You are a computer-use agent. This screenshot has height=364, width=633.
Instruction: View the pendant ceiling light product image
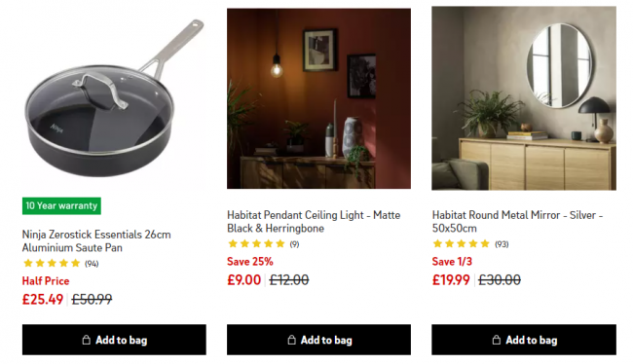click(x=318, y=99)
